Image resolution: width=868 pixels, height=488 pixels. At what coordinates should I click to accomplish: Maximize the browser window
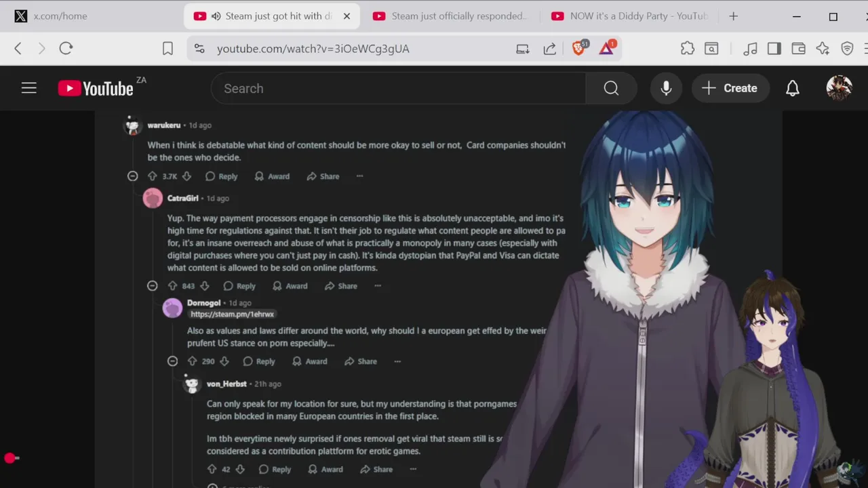[833, 16]
